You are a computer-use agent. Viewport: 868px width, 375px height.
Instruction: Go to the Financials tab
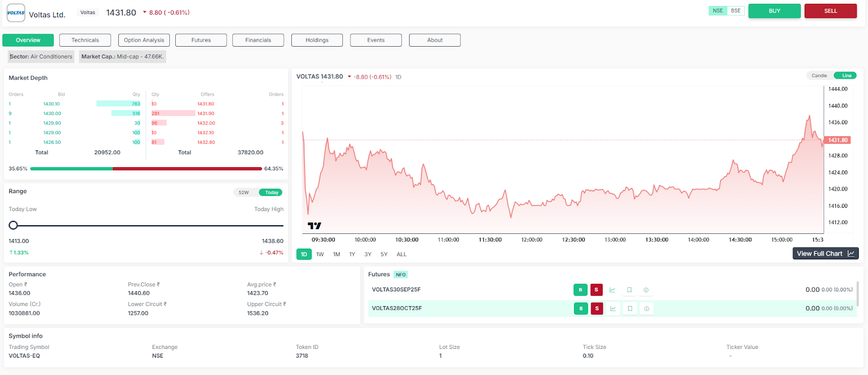258,40
